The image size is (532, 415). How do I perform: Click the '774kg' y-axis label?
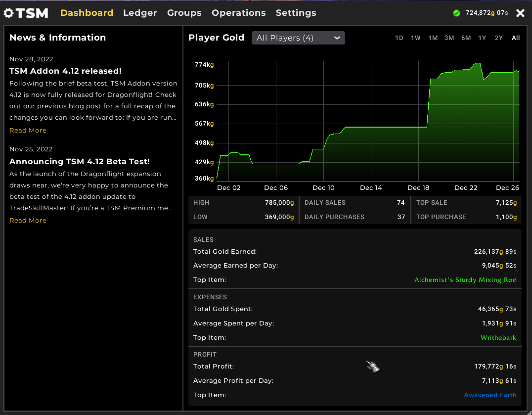(x=204, y=65)
